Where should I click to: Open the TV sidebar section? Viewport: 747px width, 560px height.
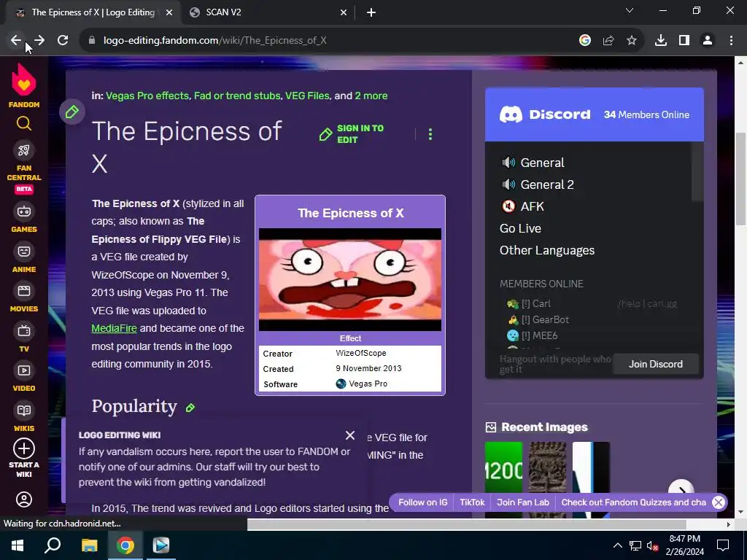[x=24, y=338]
